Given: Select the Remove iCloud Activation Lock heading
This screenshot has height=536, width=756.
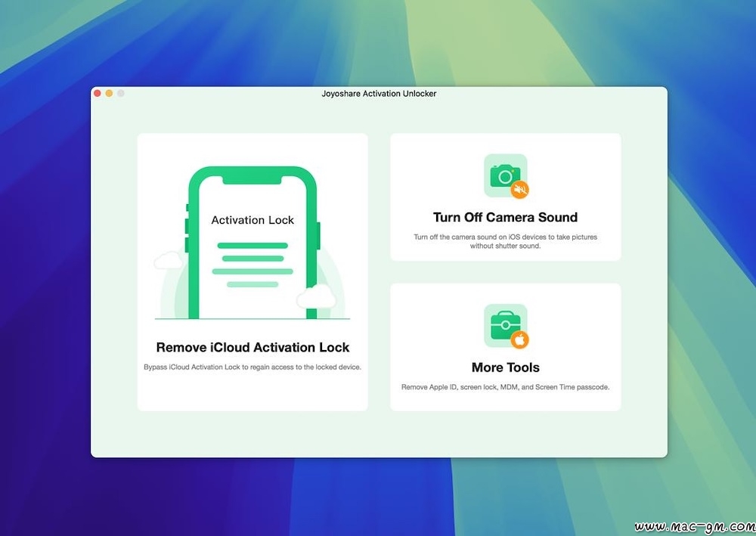Looking at the screenshot, I should (253, 348).
